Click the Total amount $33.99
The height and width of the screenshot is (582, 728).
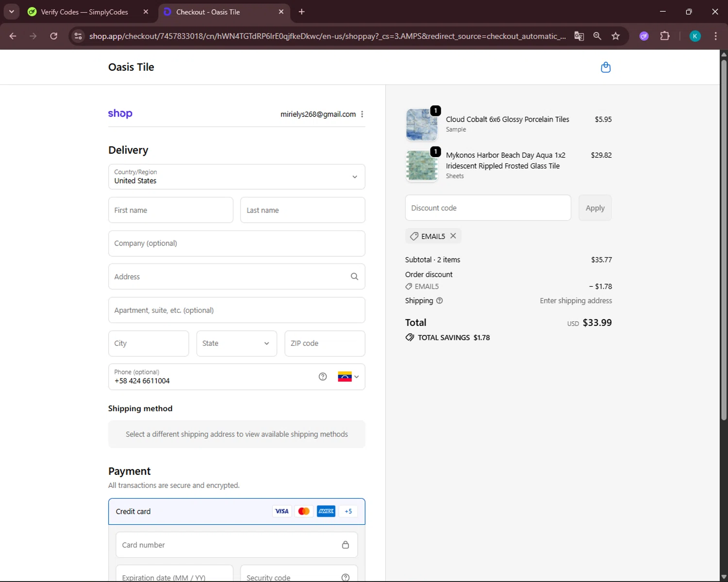coord(597,323)
